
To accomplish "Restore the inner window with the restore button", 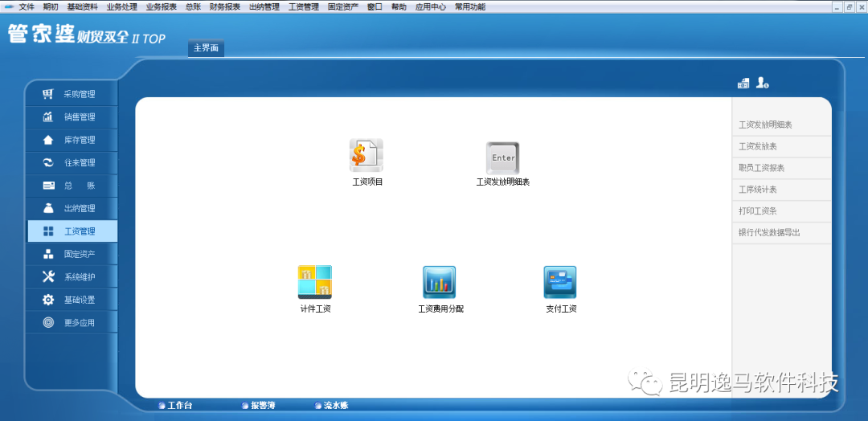I will tap(850, 7).
